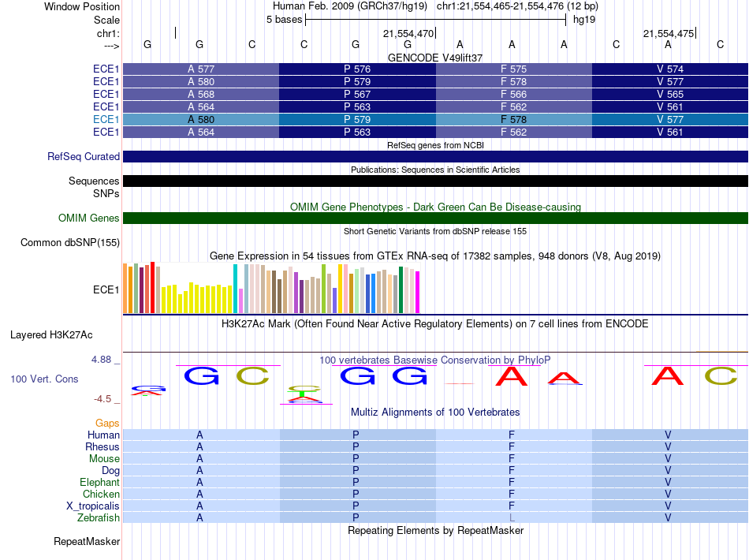
Task: Click the '-->' strand direction arrow label
Action: (x=111, y=46)
